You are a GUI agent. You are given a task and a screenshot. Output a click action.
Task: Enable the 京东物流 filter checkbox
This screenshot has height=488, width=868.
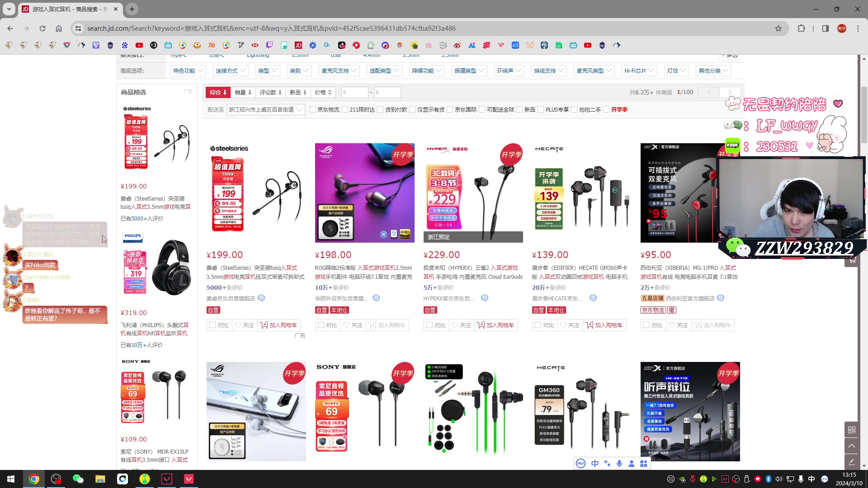pos(313,110)
